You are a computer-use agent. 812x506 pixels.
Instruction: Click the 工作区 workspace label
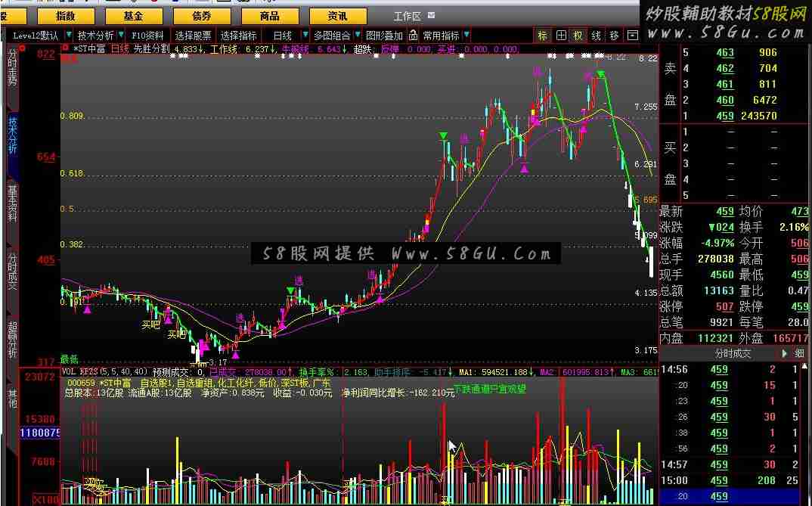point(408,17)
